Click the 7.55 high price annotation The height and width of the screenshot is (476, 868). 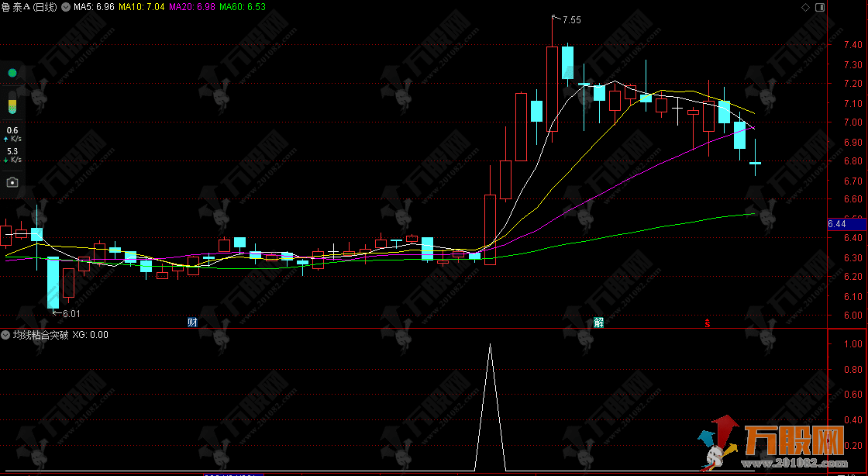click(x=571, y=20)
